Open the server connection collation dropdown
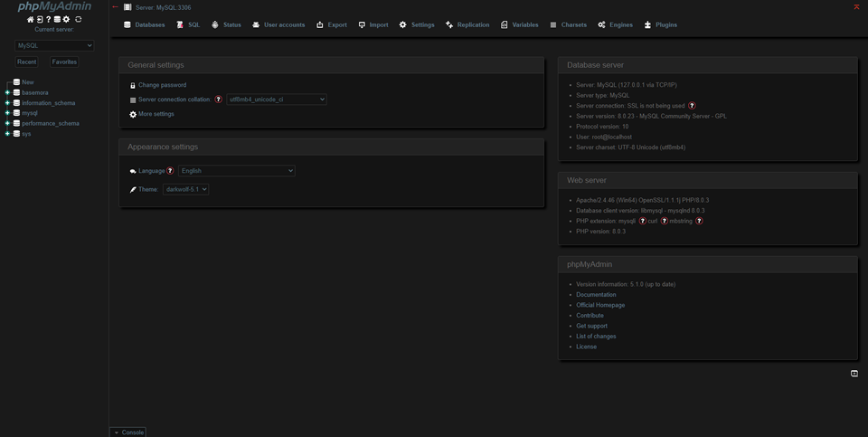Viewport: 868px width, 437px height. [x=276, y=100]
